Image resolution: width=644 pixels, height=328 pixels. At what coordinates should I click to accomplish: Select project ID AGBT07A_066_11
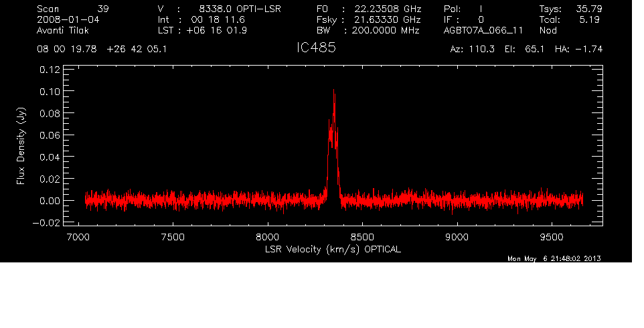tap(483, 30)
